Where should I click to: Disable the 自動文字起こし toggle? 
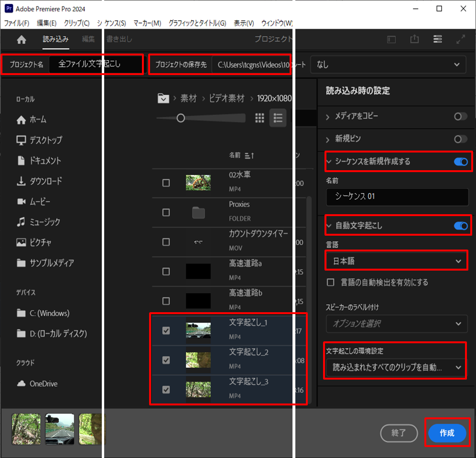pyautogui.click(x=460, y=225)
